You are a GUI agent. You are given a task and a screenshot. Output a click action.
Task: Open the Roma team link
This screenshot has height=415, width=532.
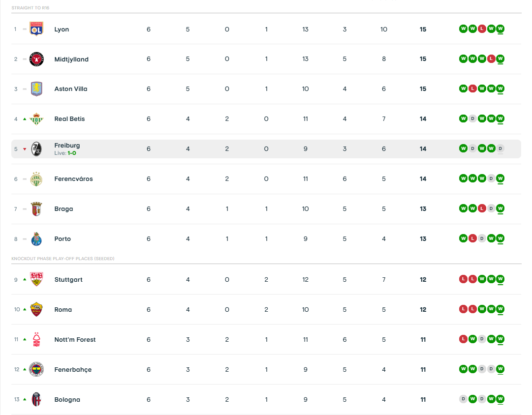point(63,310)
